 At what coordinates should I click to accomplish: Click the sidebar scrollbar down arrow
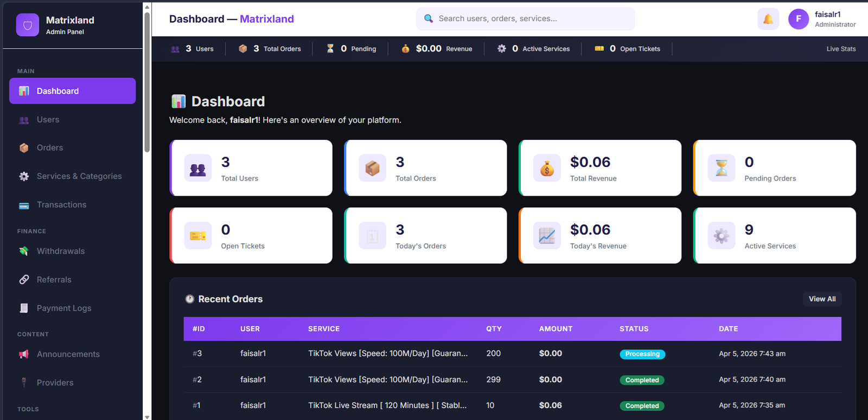pos(147,417)
